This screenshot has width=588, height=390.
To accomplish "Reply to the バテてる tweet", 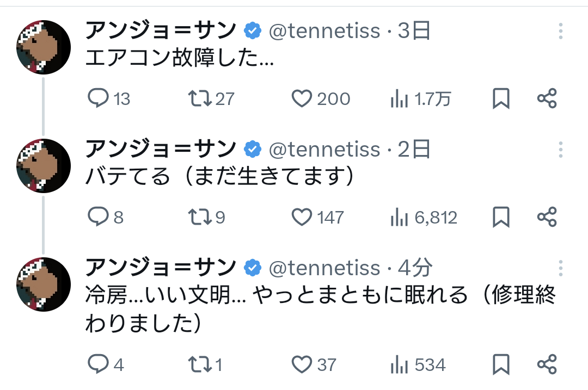I will click(x=99, y=217).
